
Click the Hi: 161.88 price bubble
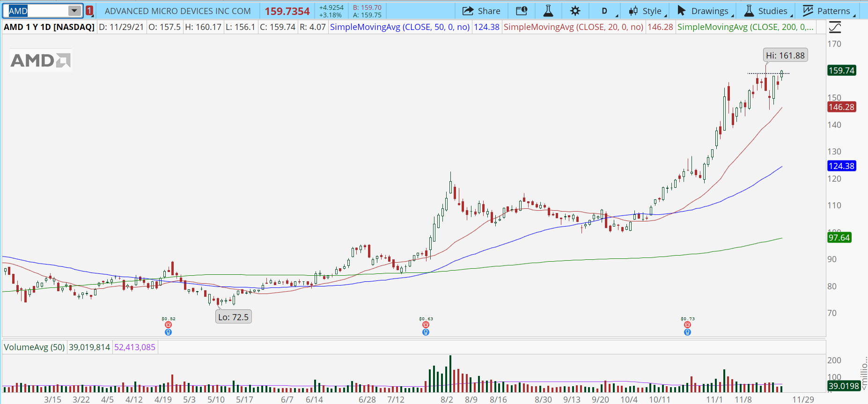(785, 55)
